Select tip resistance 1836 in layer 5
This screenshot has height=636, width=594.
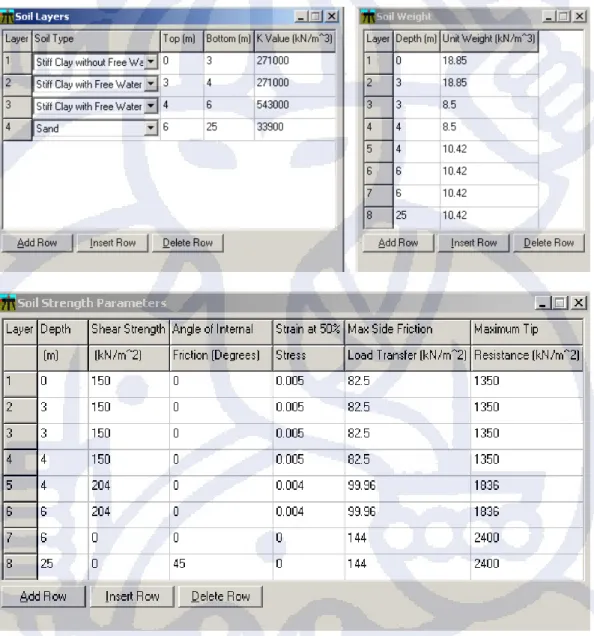tap(527, 488)
